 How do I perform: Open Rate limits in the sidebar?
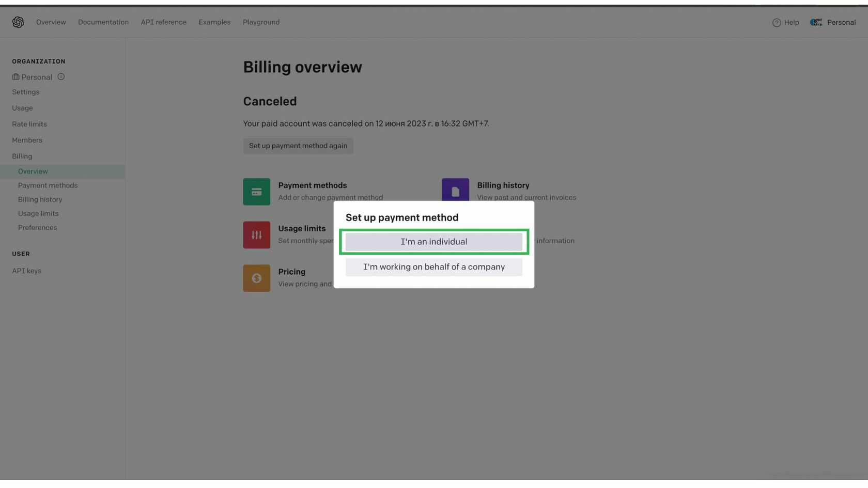29,124
